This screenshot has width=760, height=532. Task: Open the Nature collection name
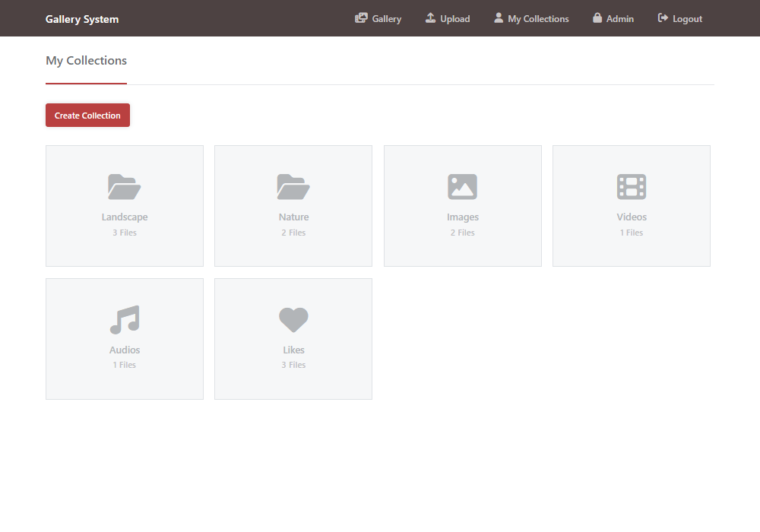click(293, 217)
